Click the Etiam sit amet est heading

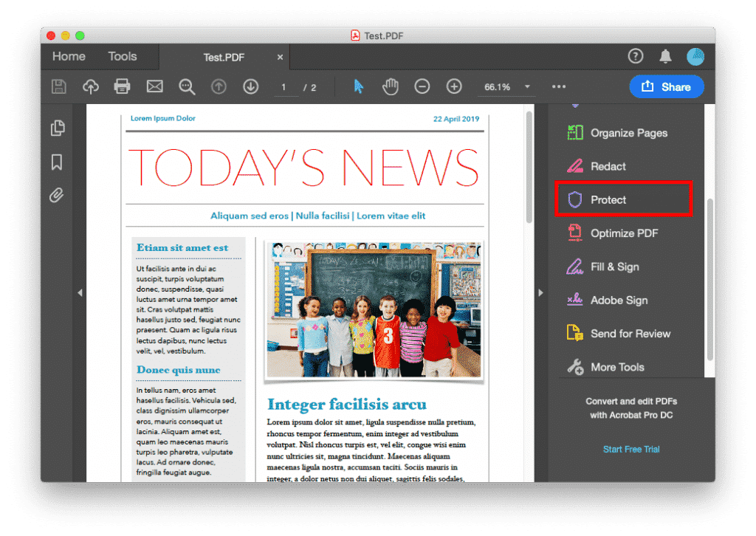[182, 247]
